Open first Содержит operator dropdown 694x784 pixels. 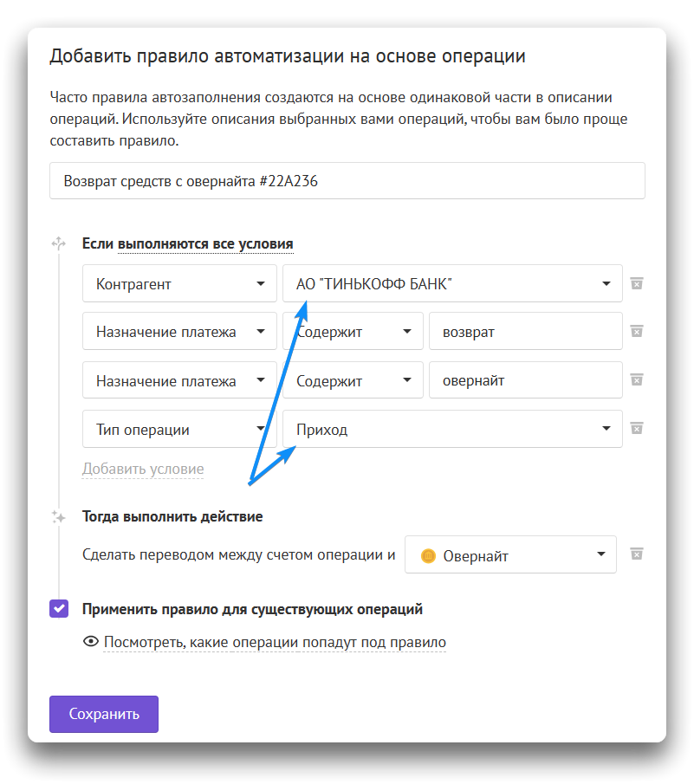353,332
